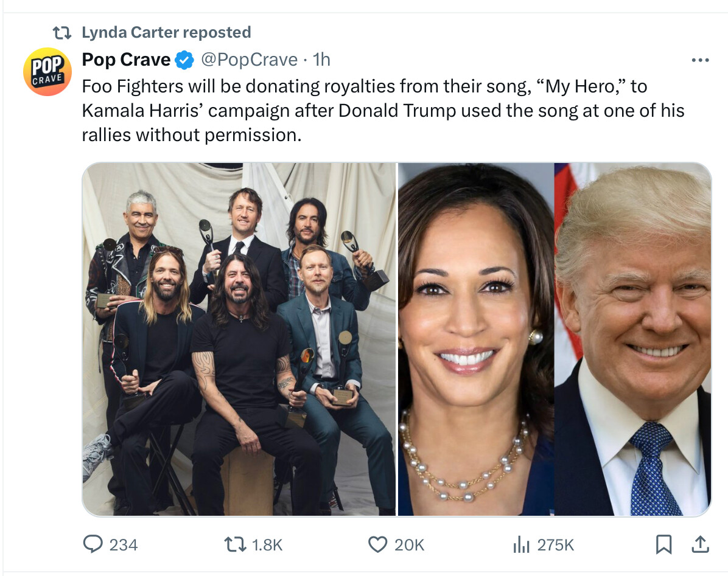Click the 275K views count

coord(556,545)
